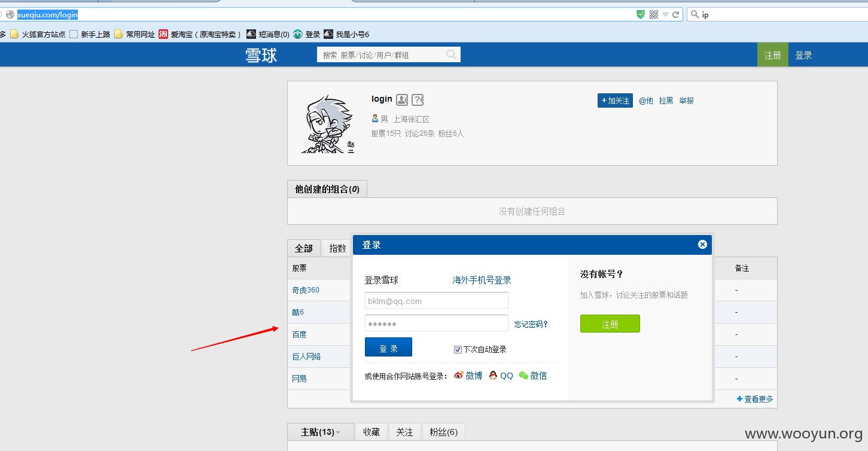Focus the password input field

[437, 323]
